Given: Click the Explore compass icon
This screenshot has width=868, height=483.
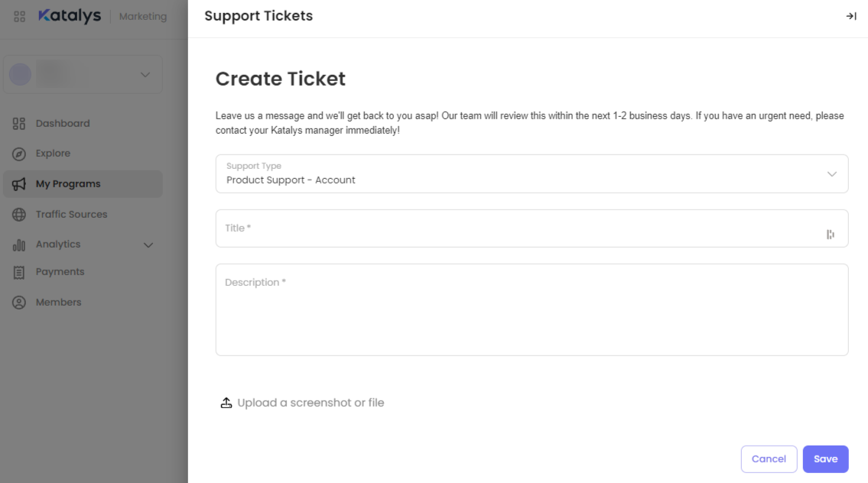Looking at the screenshot, I should click(19, 154).
